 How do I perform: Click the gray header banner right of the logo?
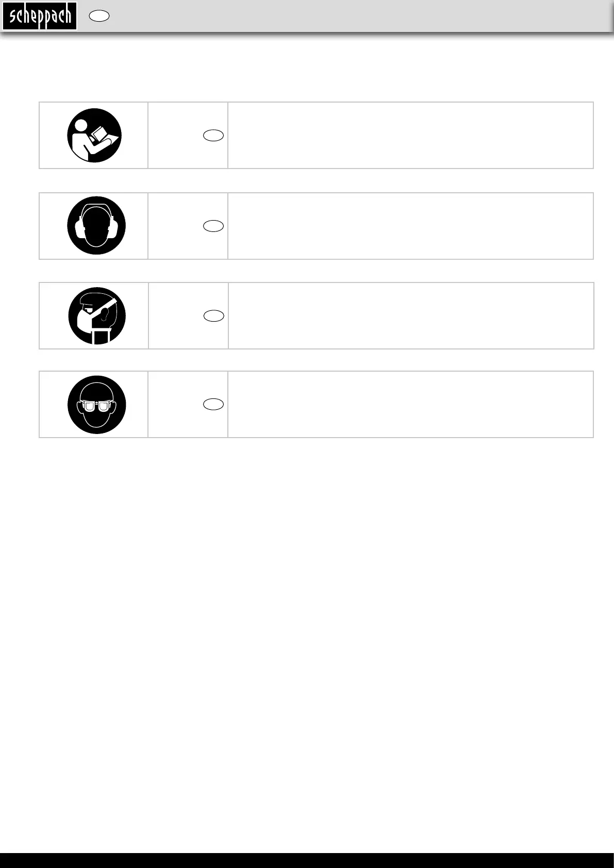361,16
